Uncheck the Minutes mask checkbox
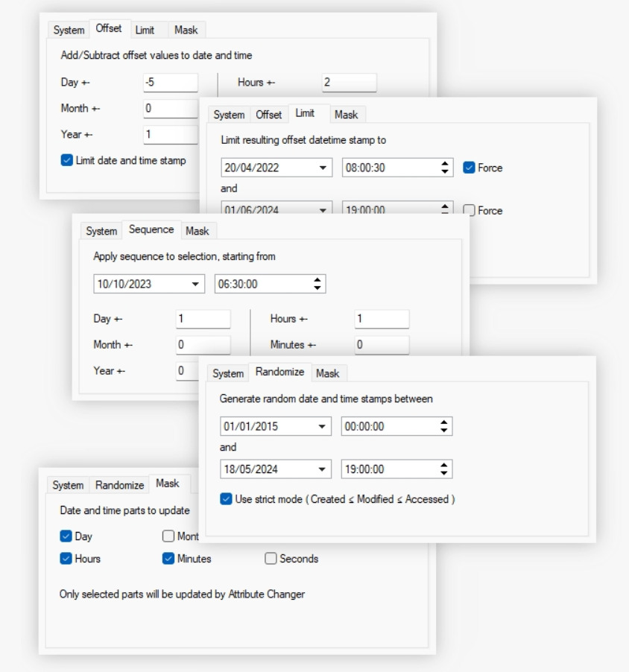 168,559
